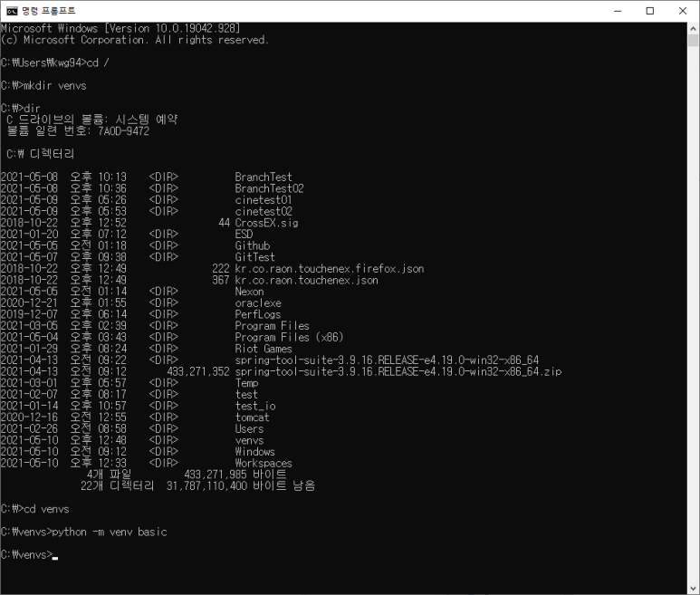Click the Users directory entry
The width and height of the screenshot is (700, 595).
coord(250,429)
